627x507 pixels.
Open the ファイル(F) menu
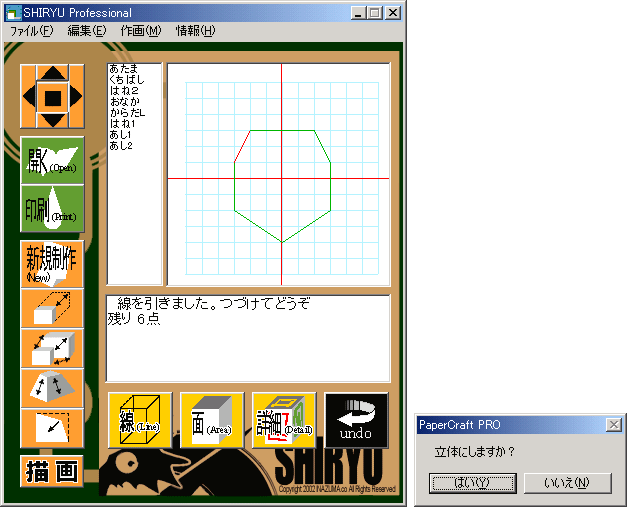click(31, 31)
